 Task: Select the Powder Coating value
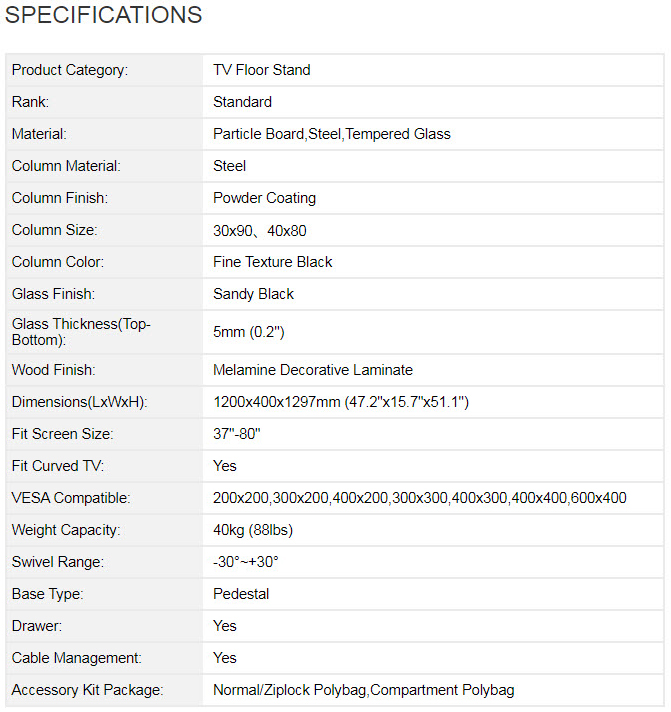tap(264, 198)
